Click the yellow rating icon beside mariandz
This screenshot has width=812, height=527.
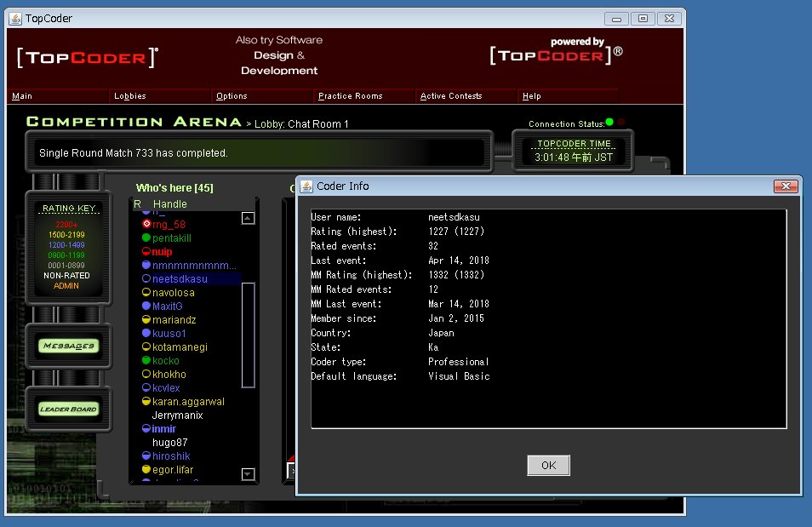tap(146, 319)
